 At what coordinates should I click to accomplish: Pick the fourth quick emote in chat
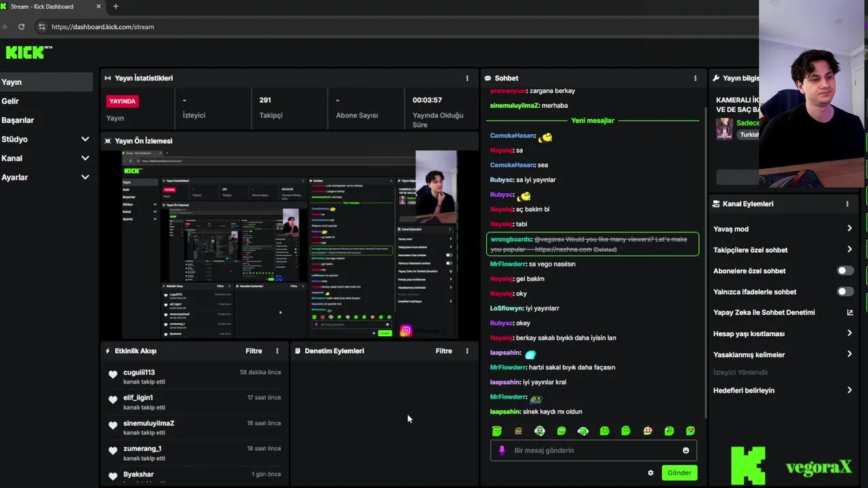click(x=561, y=430)
